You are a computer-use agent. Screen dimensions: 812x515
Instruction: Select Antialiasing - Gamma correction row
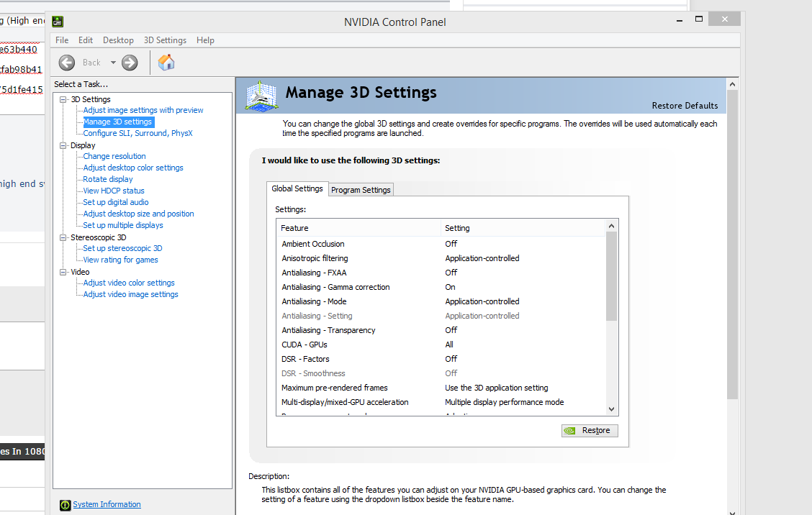441,287
